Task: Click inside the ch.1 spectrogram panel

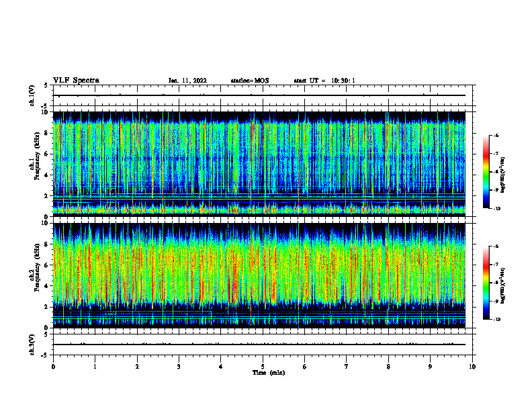Action: [259, 164]
